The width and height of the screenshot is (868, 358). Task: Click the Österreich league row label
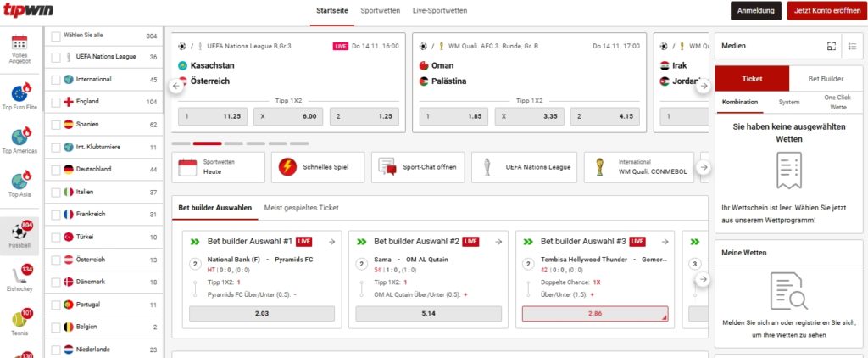91,260
